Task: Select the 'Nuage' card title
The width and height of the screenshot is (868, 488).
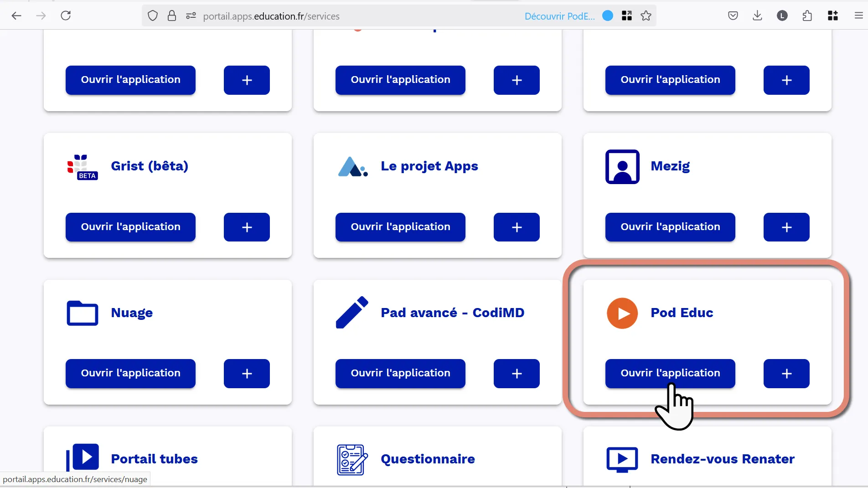Action: point(132,313)
